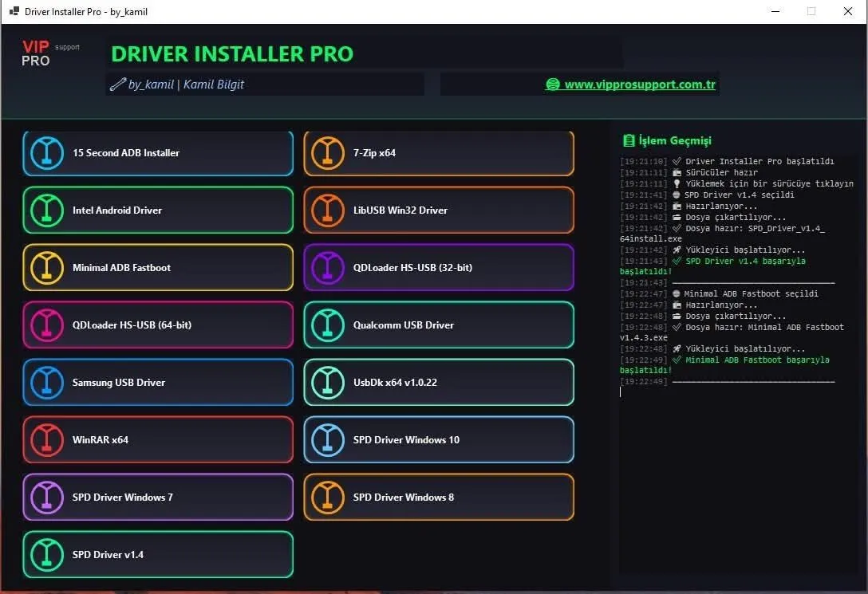Open the www.vipprosupport.com.tr link
The image size is (868, 594).
tap(639, 85)
